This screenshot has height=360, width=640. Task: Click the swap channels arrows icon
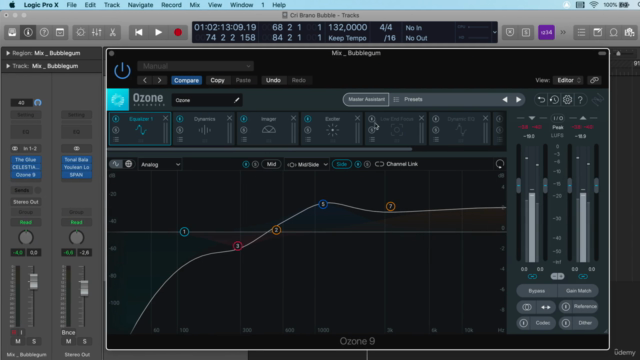point(546,307)
